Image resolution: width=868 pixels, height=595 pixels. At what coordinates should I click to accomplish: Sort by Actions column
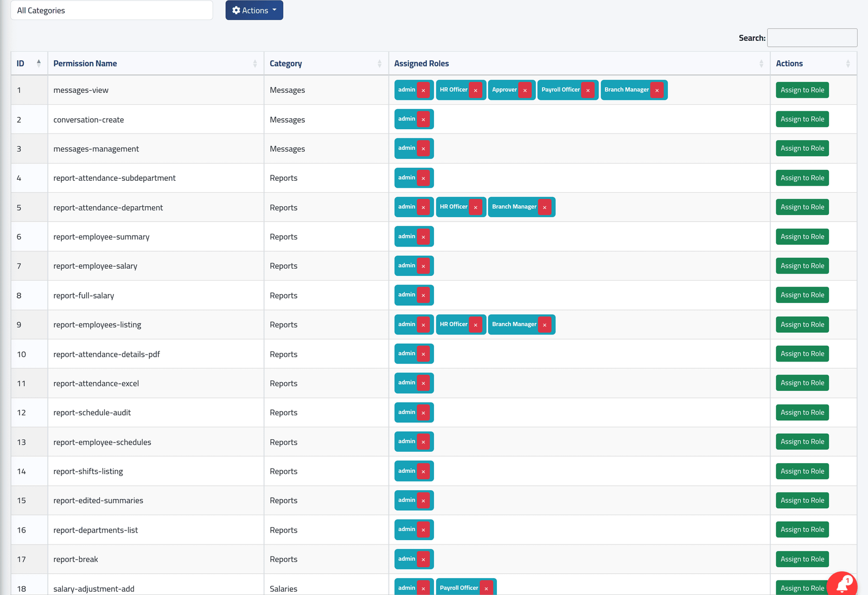coord(813,64)
